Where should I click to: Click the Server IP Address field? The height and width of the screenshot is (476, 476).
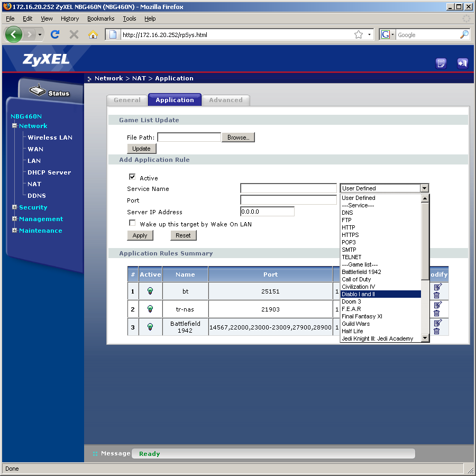click(x=267, y=211)
